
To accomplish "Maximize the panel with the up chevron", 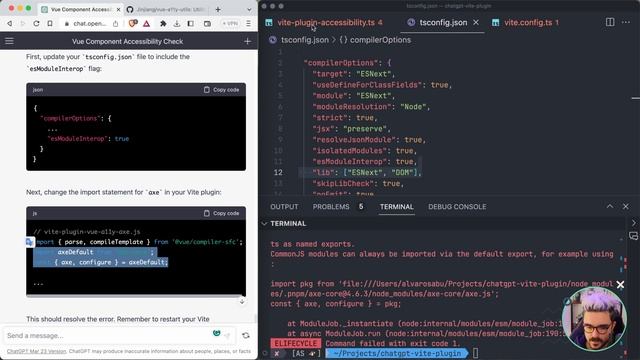I will [610, 207].
